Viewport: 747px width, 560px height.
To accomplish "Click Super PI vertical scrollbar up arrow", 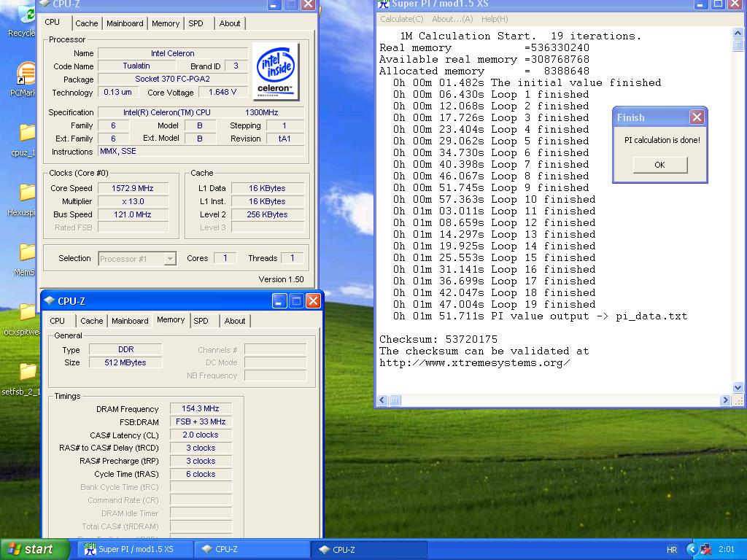I will pyautogui.click(x=738, y=33).
